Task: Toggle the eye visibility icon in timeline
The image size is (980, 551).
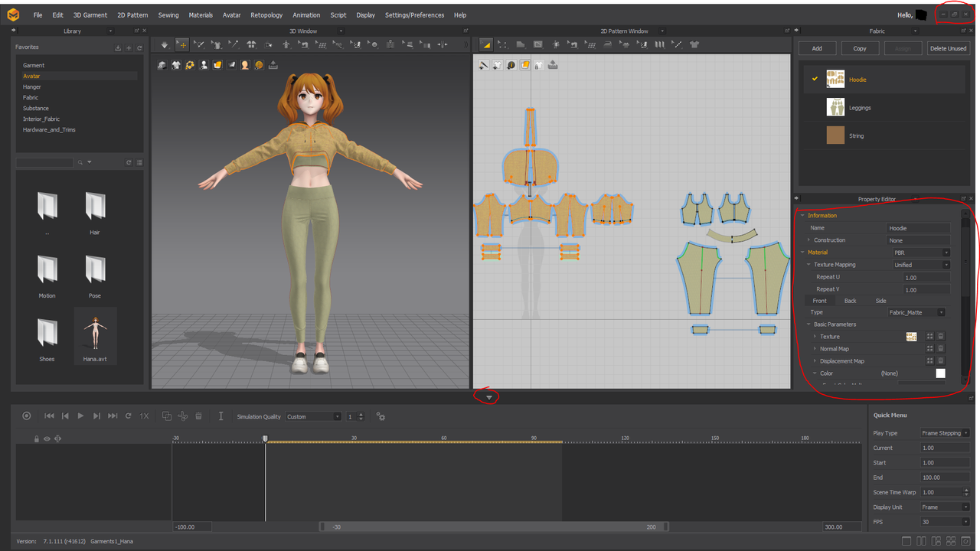Action: [47, 439]
